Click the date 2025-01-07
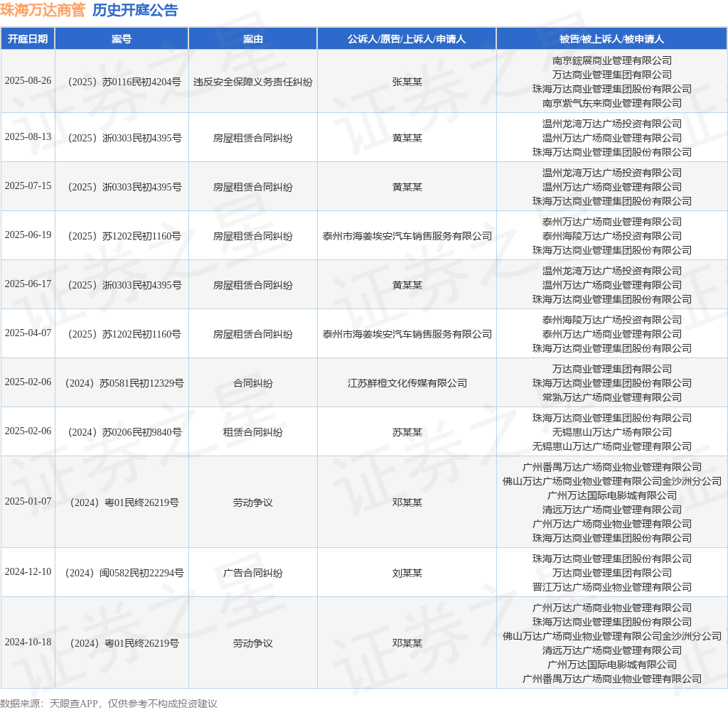This screenshot has height=710, width=728. 28,502
